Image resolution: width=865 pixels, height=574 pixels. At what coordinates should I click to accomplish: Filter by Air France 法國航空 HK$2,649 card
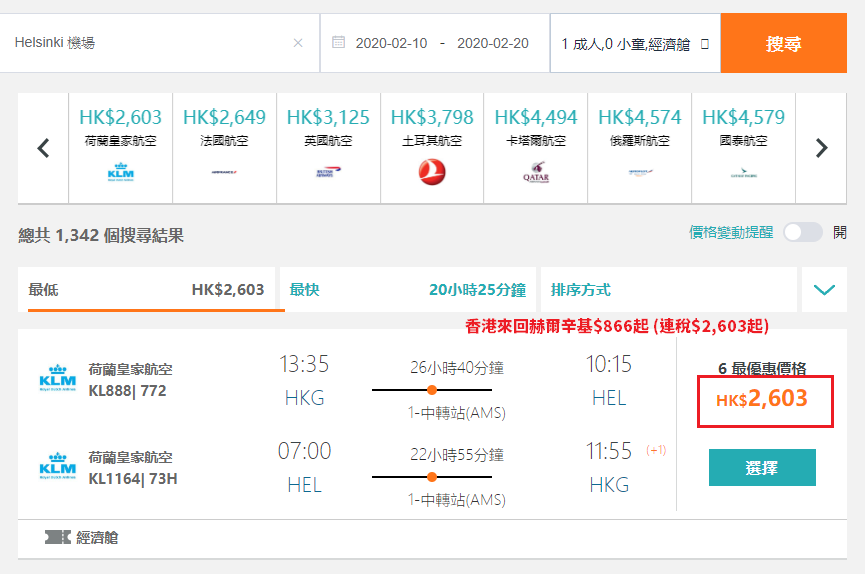225,148
